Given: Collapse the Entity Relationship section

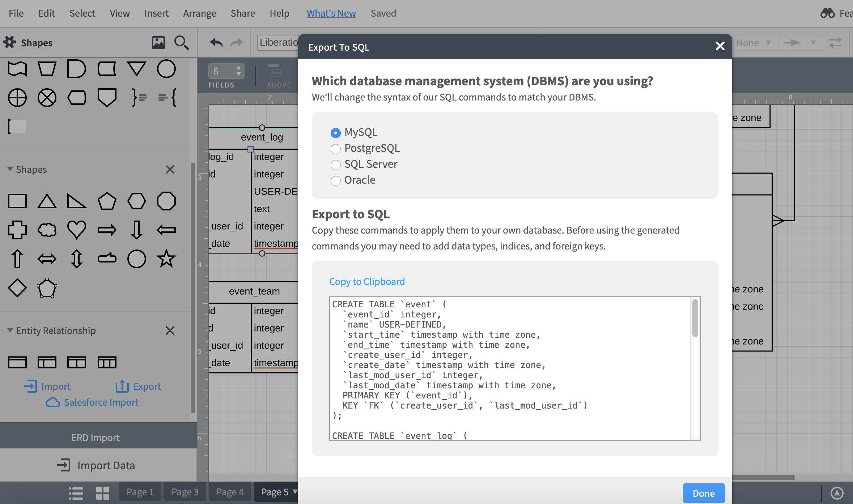Looking at the screenshot, I should 10,330.
